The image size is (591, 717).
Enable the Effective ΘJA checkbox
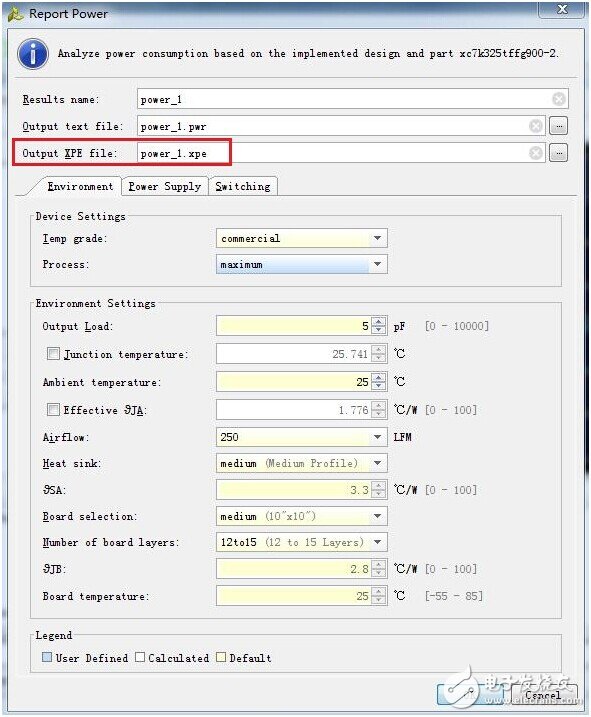click(54, 409)
